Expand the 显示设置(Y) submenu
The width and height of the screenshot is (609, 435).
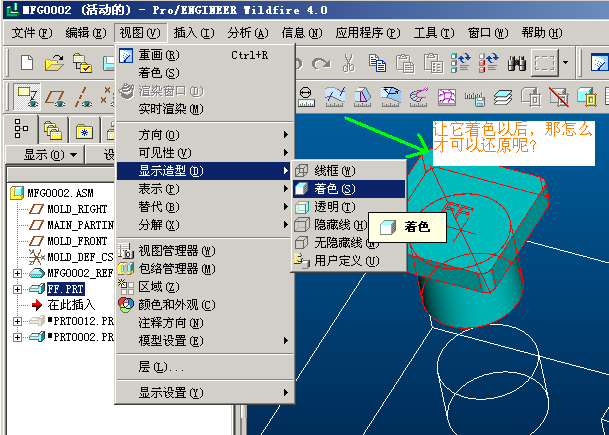[205, 393]
